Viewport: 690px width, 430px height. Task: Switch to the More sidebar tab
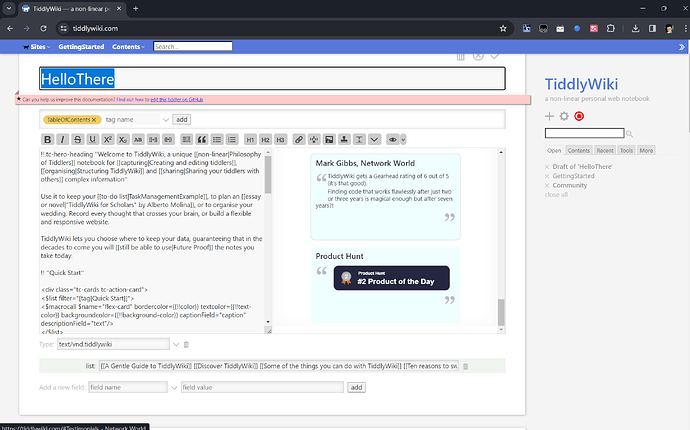[646, 150]
